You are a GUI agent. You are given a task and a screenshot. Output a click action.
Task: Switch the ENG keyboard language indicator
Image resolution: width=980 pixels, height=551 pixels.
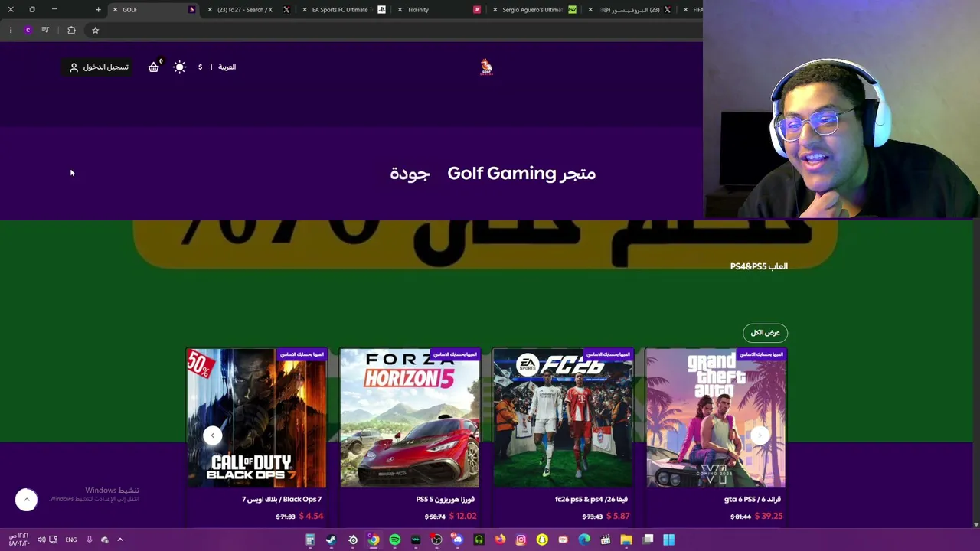tap(71, 540)
